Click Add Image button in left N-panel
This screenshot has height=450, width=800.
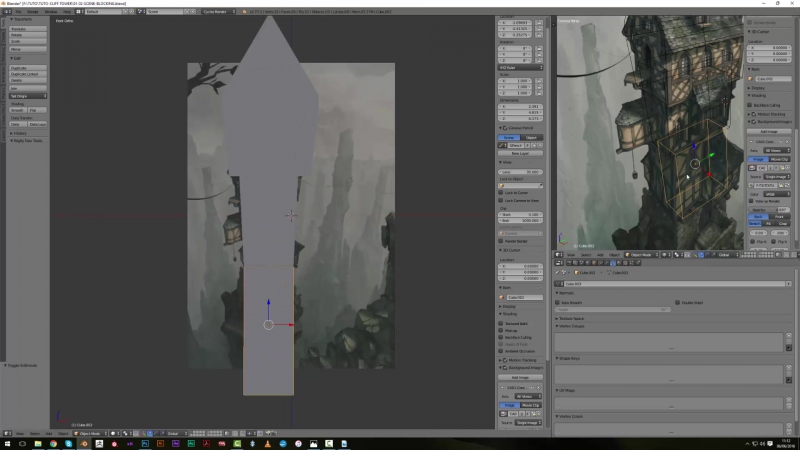[520, 378]
